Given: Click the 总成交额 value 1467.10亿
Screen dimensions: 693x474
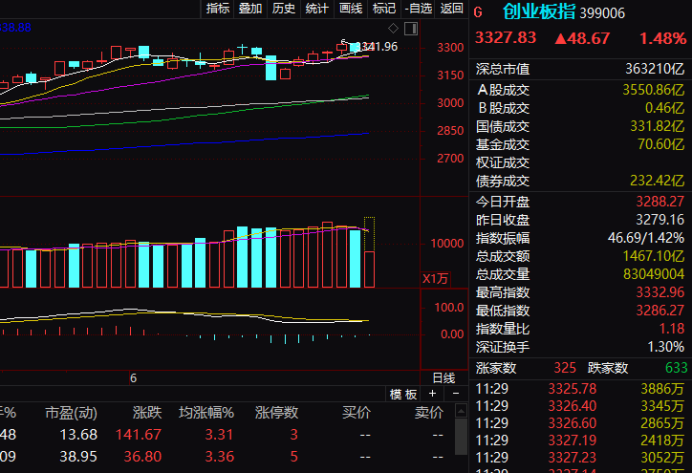Looking at the screenshot, I should (x=653, y=256).
